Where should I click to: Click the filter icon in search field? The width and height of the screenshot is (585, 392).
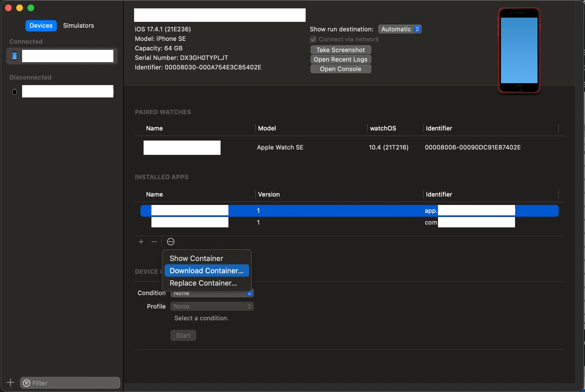[27, 383]
